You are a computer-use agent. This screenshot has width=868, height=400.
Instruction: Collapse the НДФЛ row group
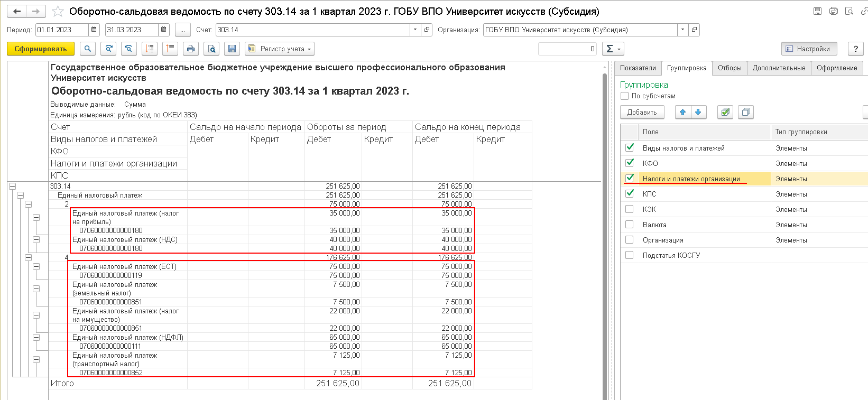36,337
